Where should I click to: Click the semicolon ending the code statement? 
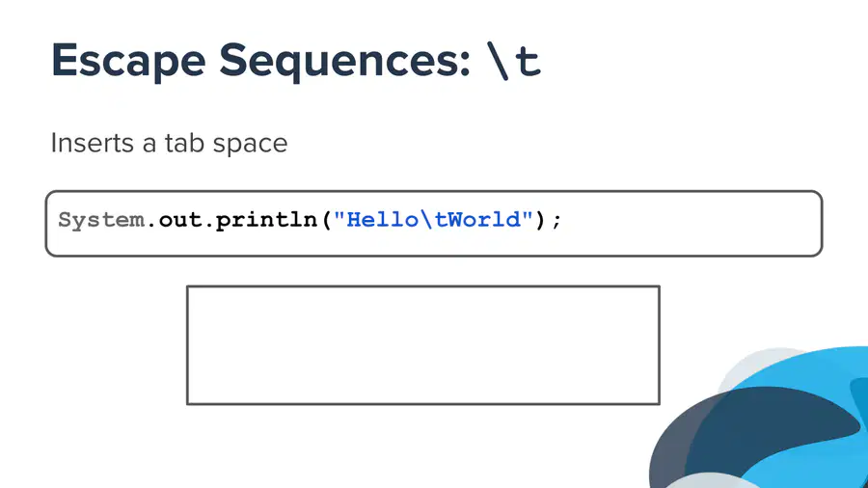click(556, 221)
